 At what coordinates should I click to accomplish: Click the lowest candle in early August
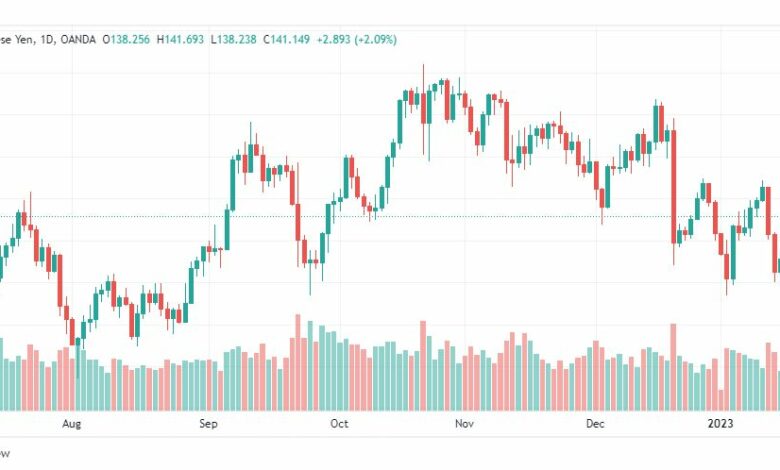72,332
